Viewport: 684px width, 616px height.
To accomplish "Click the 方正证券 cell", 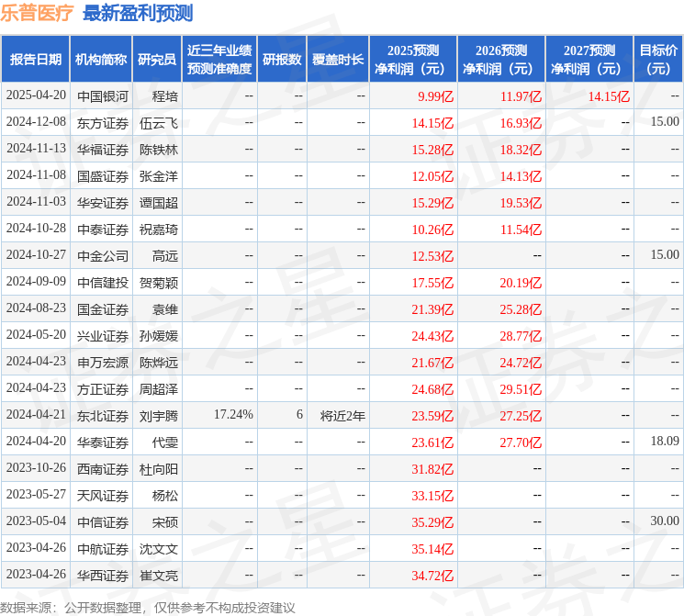I will pyautogui.click(x=103, y=389).
